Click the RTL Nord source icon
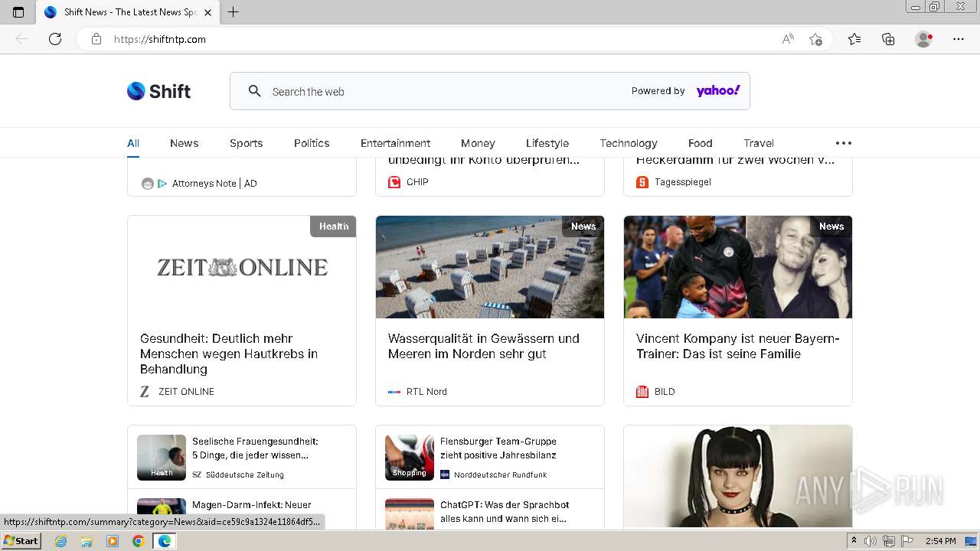This screenshot has width=980, height=551. (394, 391)
